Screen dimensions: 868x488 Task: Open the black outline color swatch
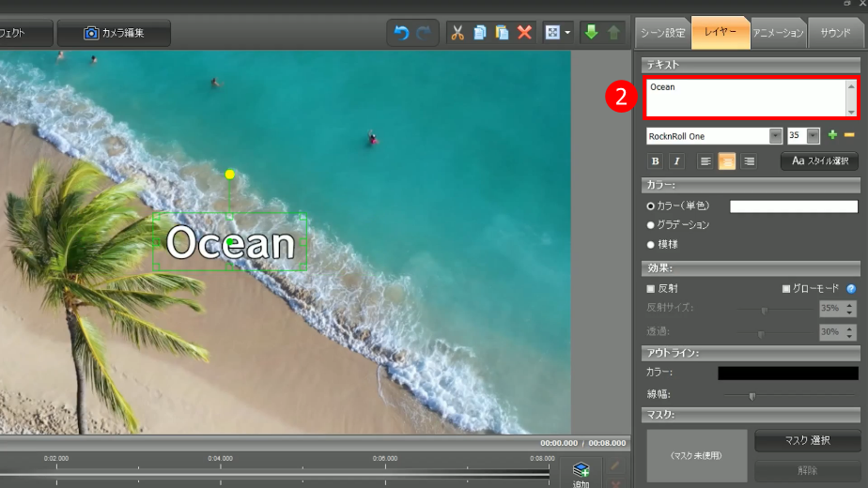[787, 374]
